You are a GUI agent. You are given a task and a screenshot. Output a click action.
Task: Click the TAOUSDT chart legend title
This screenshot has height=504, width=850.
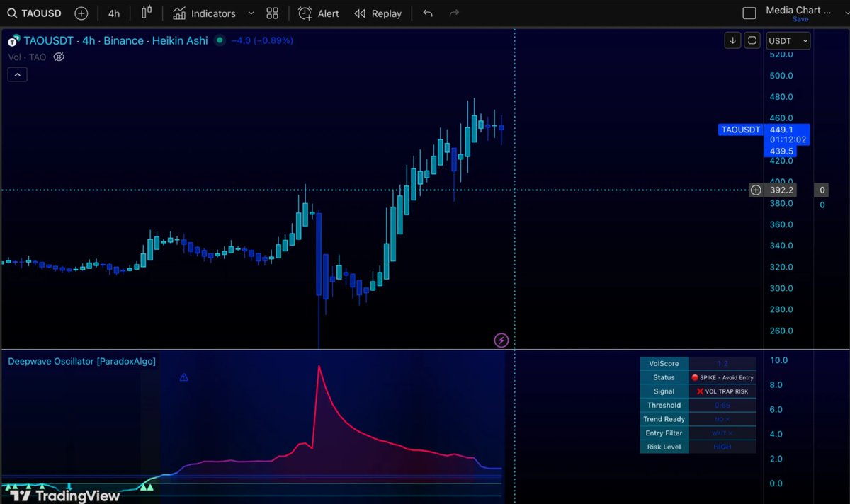(115, 40)
